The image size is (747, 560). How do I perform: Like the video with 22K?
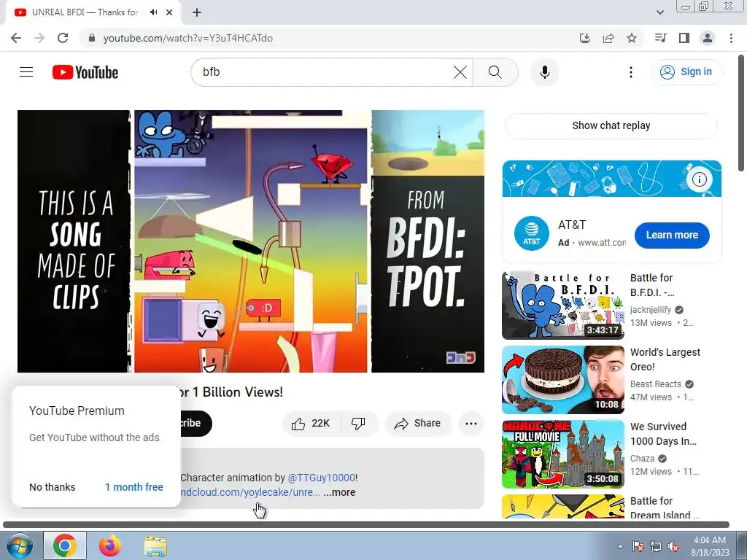(x=311, y=424)
